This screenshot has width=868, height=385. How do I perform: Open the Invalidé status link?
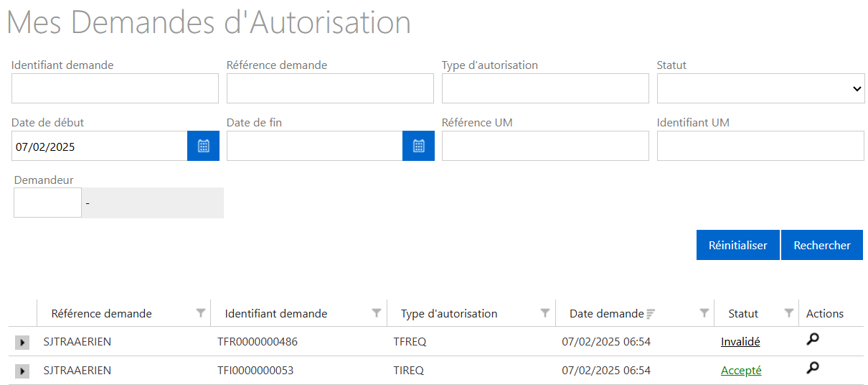740,342
